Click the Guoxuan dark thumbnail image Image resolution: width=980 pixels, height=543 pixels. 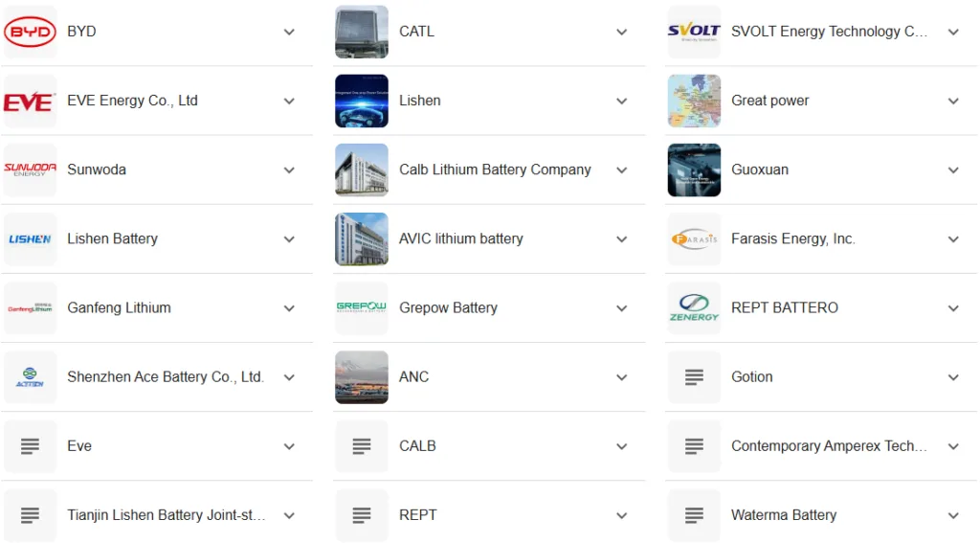(x=694, y=170)
